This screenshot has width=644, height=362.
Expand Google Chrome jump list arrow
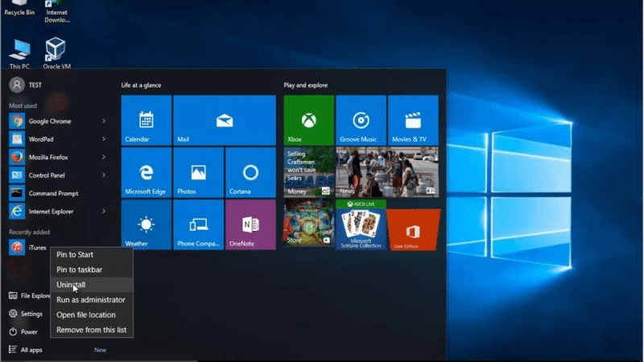click(x=104, y=121)
